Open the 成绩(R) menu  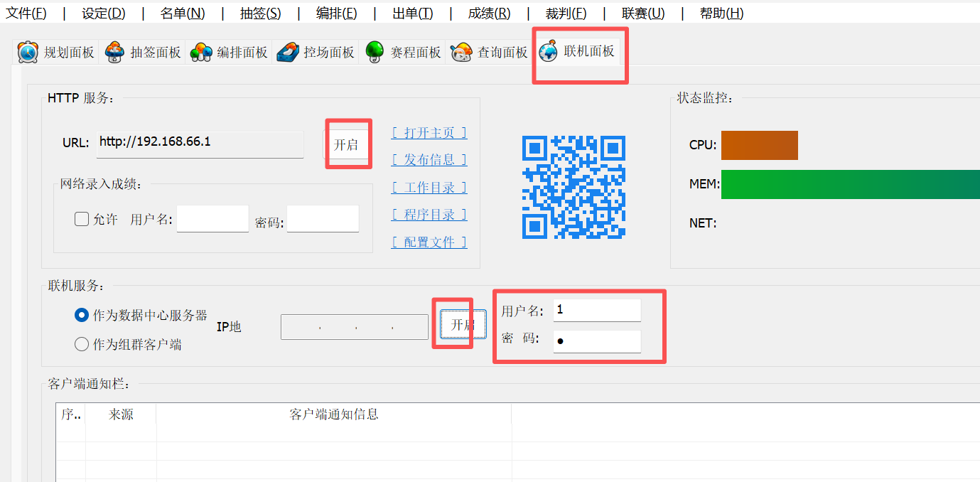[x=489, y=13]
